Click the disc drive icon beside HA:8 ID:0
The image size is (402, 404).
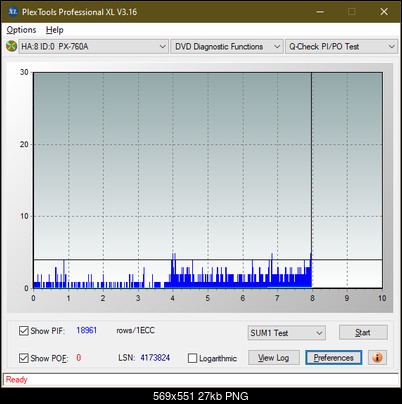coord(11,46)
